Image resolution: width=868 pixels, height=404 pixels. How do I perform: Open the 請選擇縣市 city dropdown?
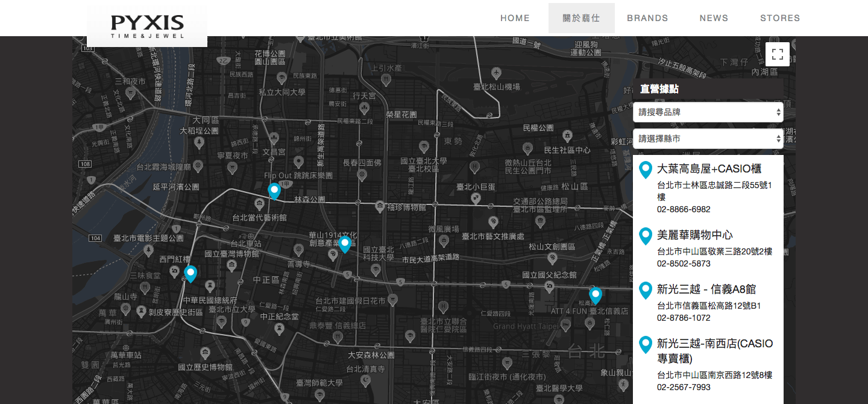click(x=708, y=139)
